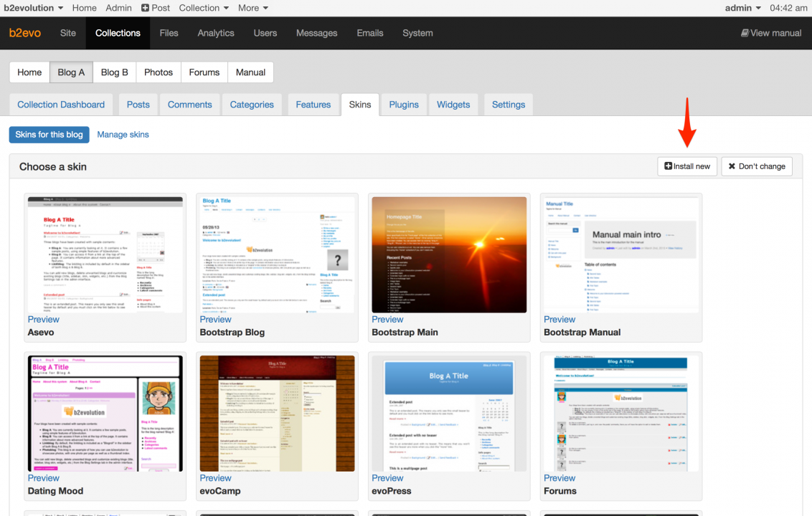Screen dimensions: 812x516
Task: Open the Files section
Action: click(x=169, y=33)
